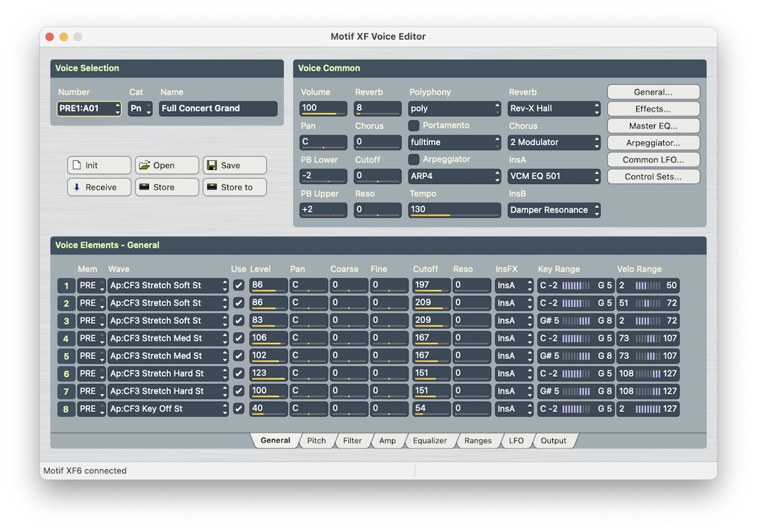This screenshot has width=757, height=532.
Task: Select element number 1 row button
Action: 66,286
